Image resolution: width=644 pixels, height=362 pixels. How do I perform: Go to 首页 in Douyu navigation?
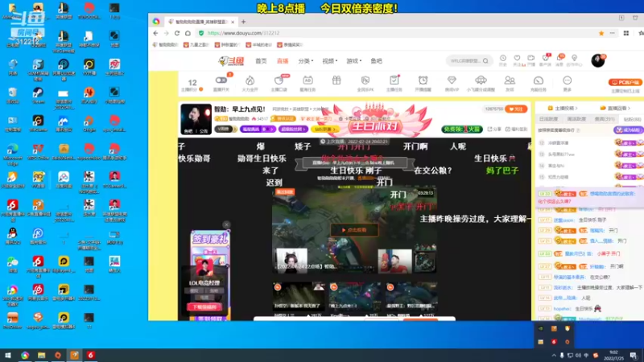261,61
